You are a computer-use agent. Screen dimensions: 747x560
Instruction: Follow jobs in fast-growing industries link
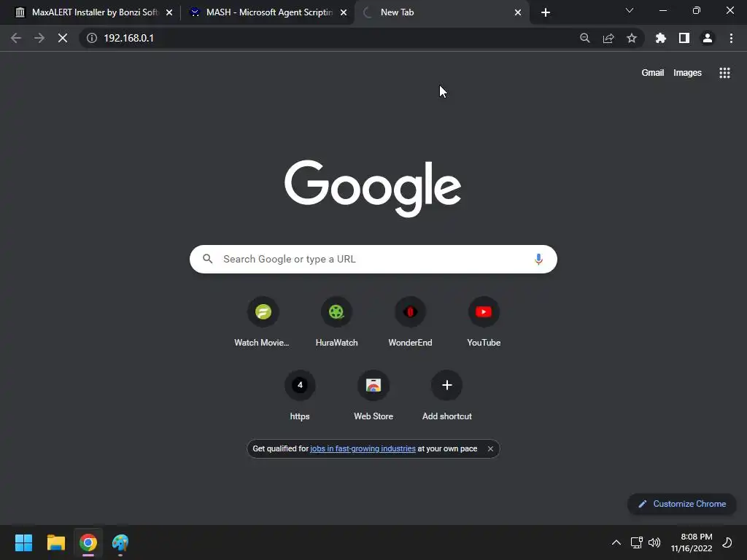pos(363,448)
